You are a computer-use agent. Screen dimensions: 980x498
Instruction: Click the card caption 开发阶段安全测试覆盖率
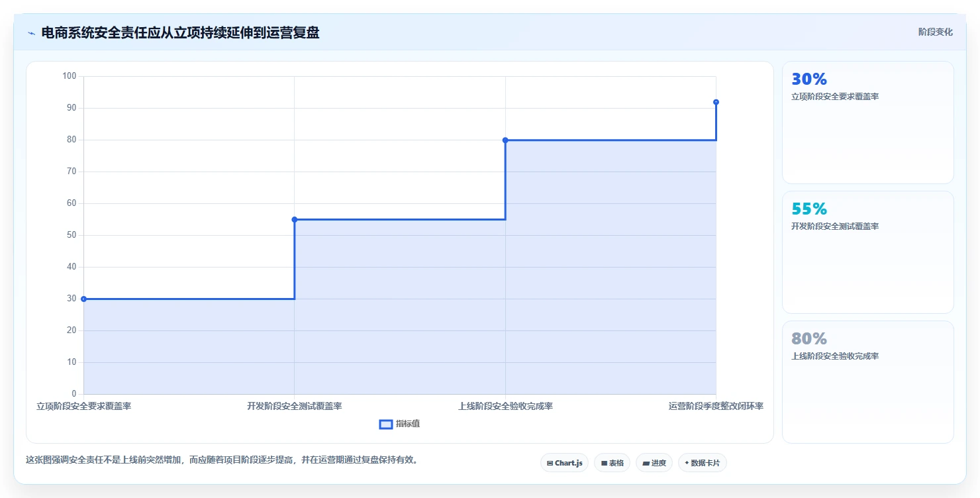click(835, 226)
